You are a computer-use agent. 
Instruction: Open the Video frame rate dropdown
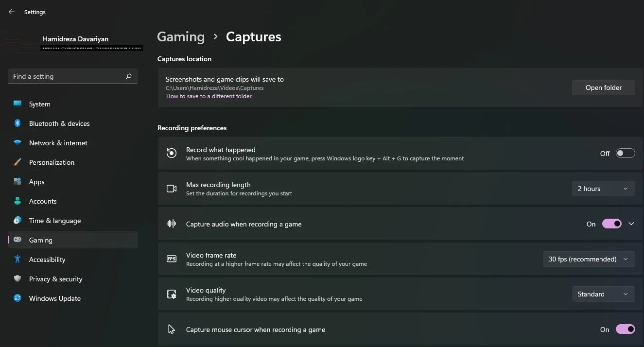589,259
